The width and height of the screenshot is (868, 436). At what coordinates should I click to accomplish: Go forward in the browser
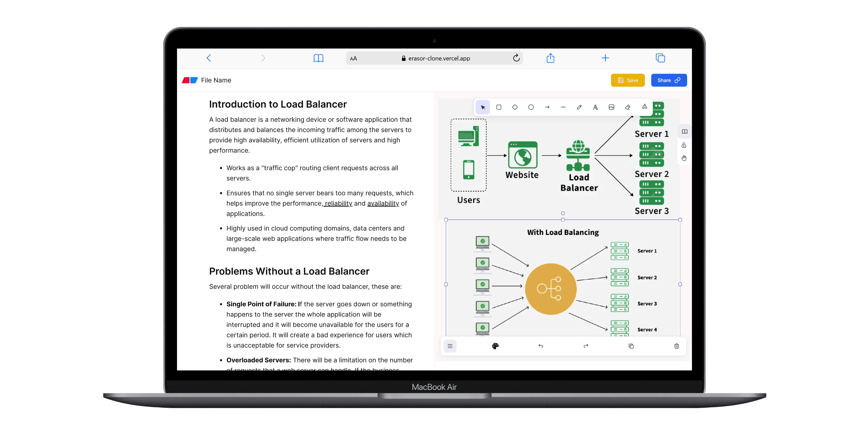point(263,58)
